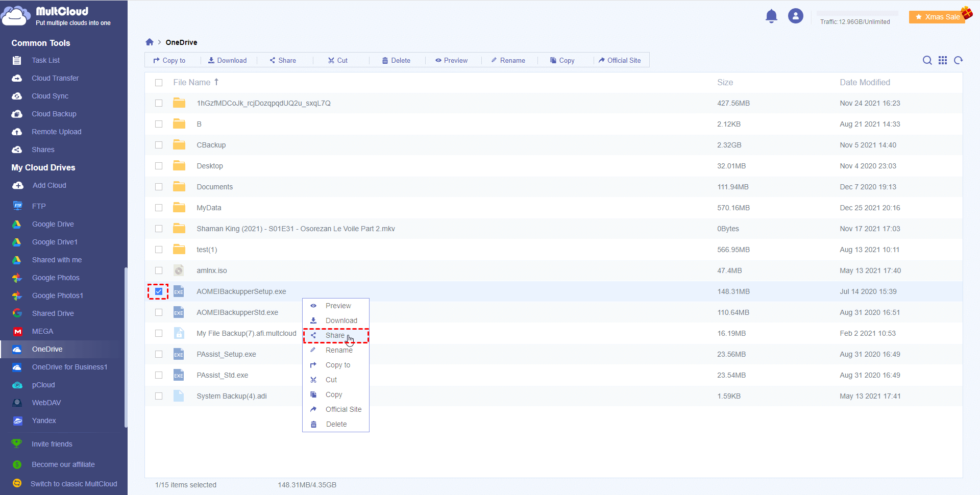Sort files by the Date Modified header
This screenshot has height=495, width=980.
tap(865, 82)
